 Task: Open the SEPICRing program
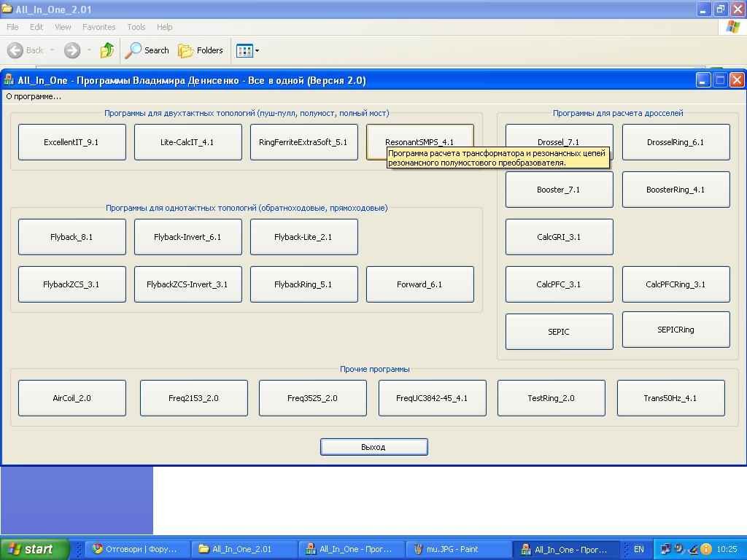point(676,330)
